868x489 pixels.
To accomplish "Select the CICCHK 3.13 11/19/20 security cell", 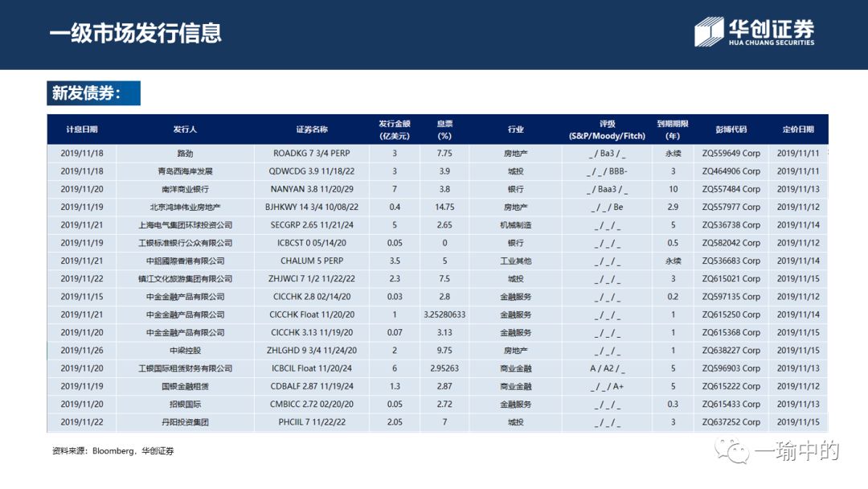I will point(312,333).
